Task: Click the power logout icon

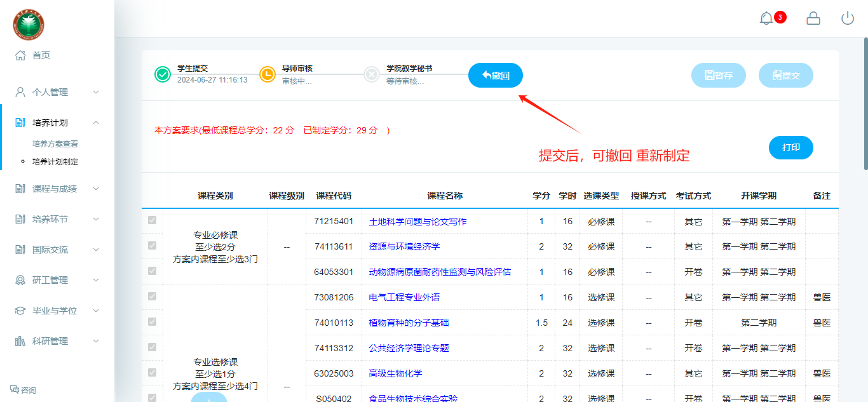Action: pyautogui.click(x=847, y=18)
